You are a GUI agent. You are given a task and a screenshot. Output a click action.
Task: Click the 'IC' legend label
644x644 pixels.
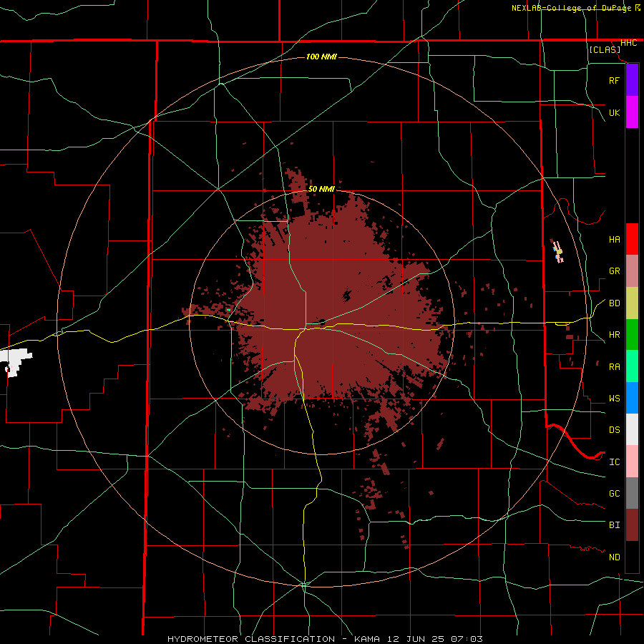tap(614, 462)
